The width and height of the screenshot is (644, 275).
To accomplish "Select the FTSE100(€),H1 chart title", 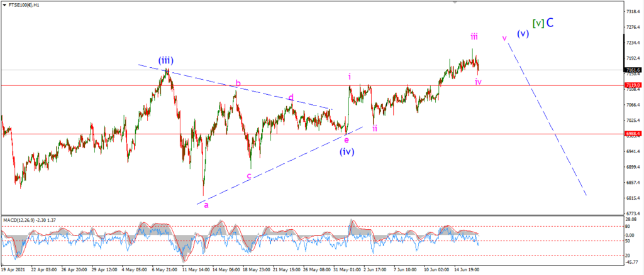I will tap(23, 6).
